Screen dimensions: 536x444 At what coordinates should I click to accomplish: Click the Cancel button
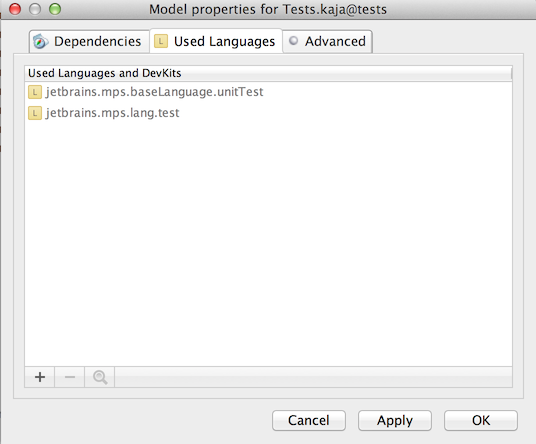click(309, 420)
